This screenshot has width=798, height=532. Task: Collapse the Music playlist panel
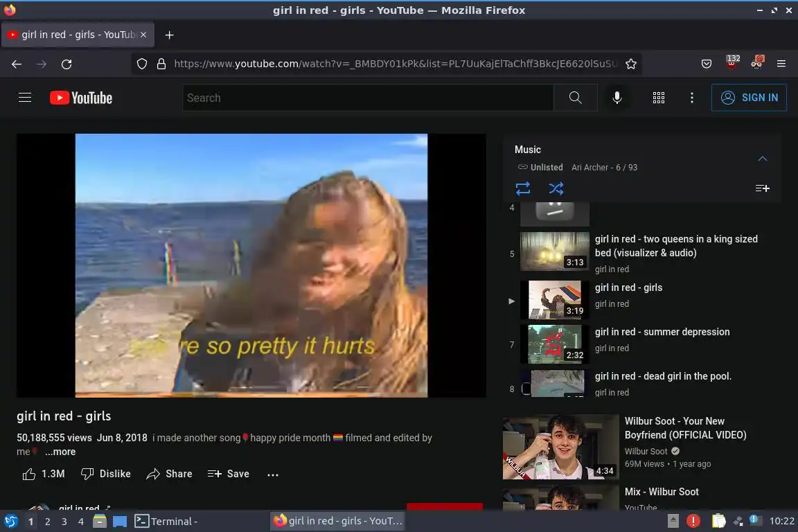pyautogui.click(x=763, y=159)
